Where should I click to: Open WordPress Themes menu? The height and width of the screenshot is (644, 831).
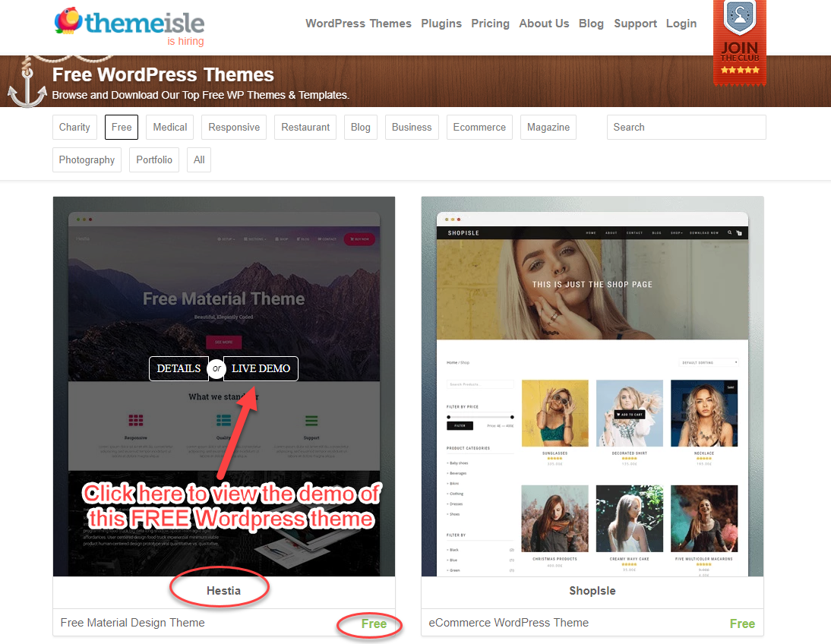click(x=359, y=24)
